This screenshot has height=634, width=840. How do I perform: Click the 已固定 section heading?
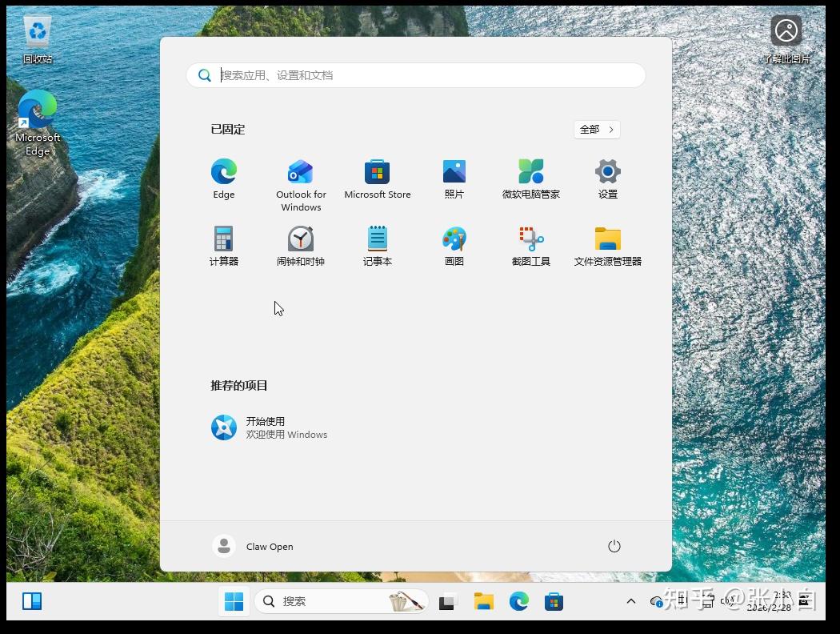click(x=228, y=129)
